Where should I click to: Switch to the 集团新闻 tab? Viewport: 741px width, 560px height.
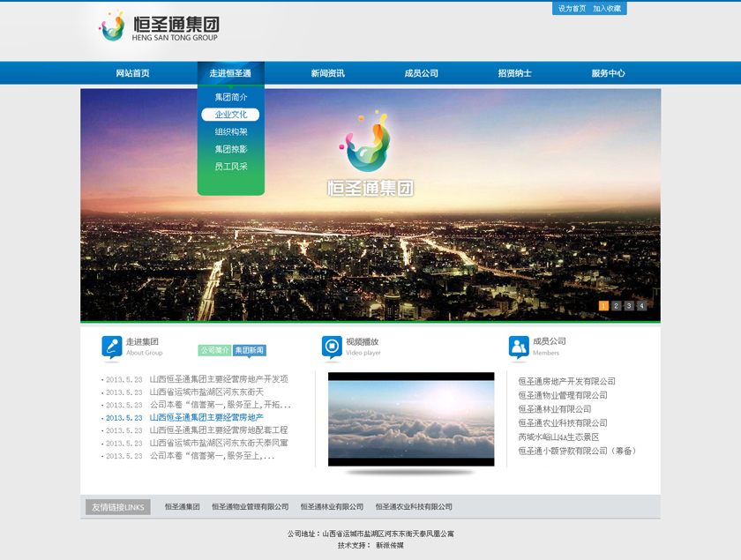point(250,350)
